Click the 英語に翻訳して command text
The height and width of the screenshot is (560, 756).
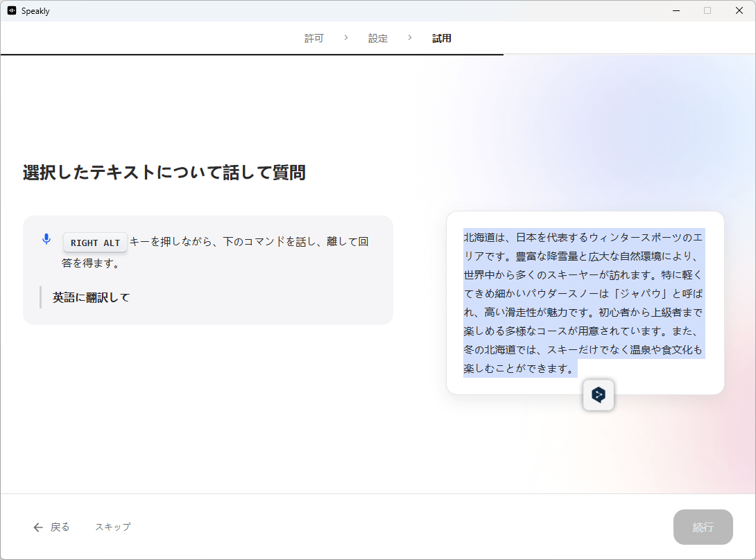pyautogui.click(x=92, y=297)
